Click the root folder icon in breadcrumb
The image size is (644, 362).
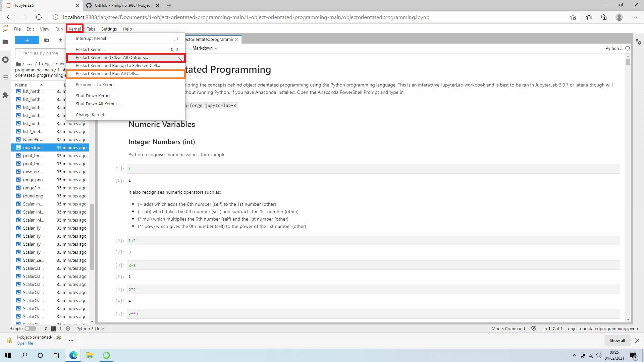(x=18, y=64)
